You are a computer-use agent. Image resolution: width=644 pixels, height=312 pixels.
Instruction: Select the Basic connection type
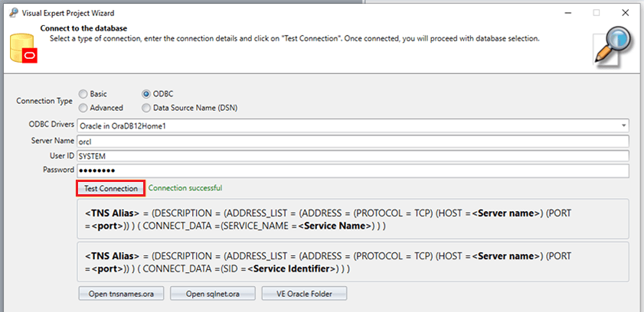pyautogui.click(x=83, y=94)
